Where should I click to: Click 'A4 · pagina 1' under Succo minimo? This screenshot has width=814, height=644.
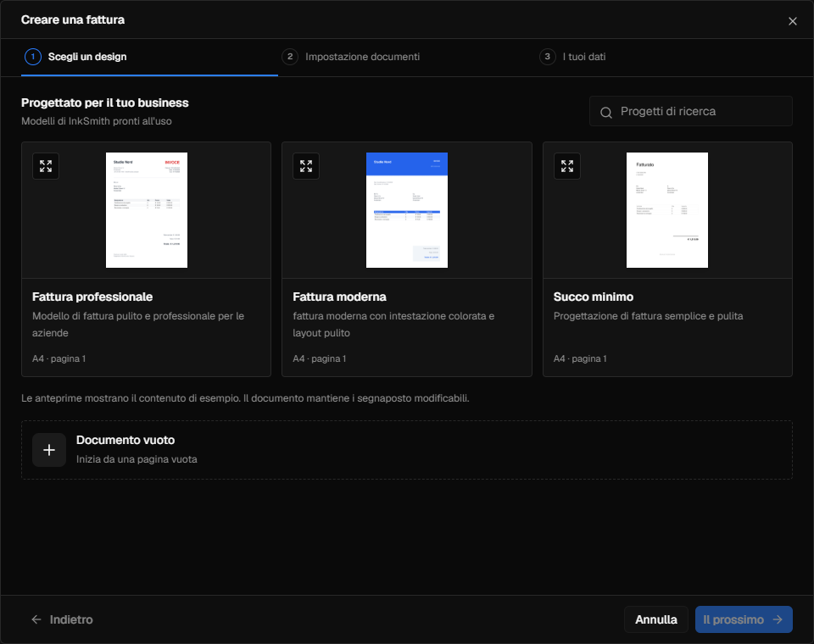click(x=580, y=358)
